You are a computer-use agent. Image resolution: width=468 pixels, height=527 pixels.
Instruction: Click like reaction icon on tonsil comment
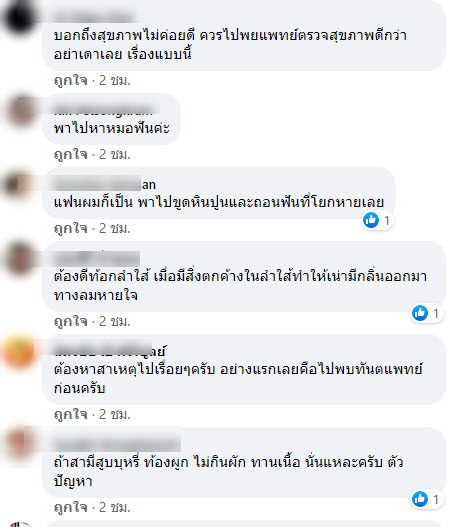[x=420, y=313]
